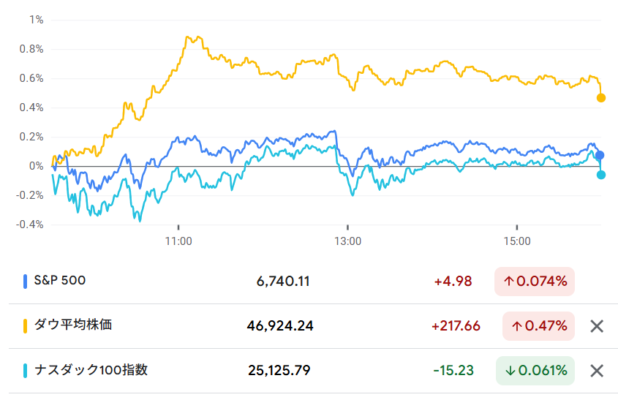
Task: Click the cyan ナスダック100指数 color marker
Action: 25,371
